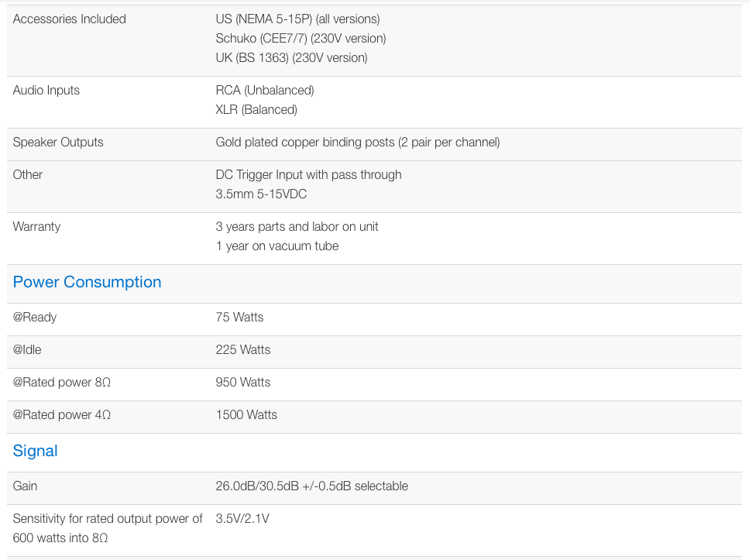749x560 pixels.
Task: Select the 1500 Watts value
Action: coord(246,414)
